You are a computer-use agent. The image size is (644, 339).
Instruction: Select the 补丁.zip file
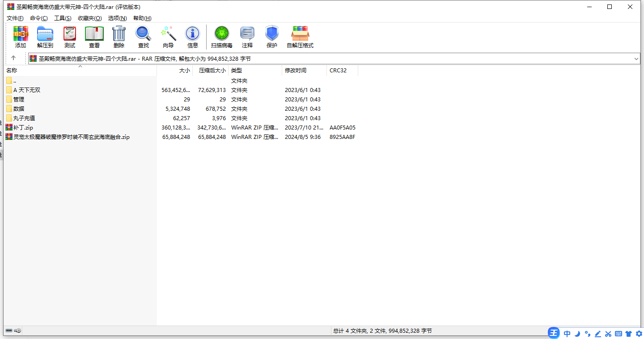(23, 128)
